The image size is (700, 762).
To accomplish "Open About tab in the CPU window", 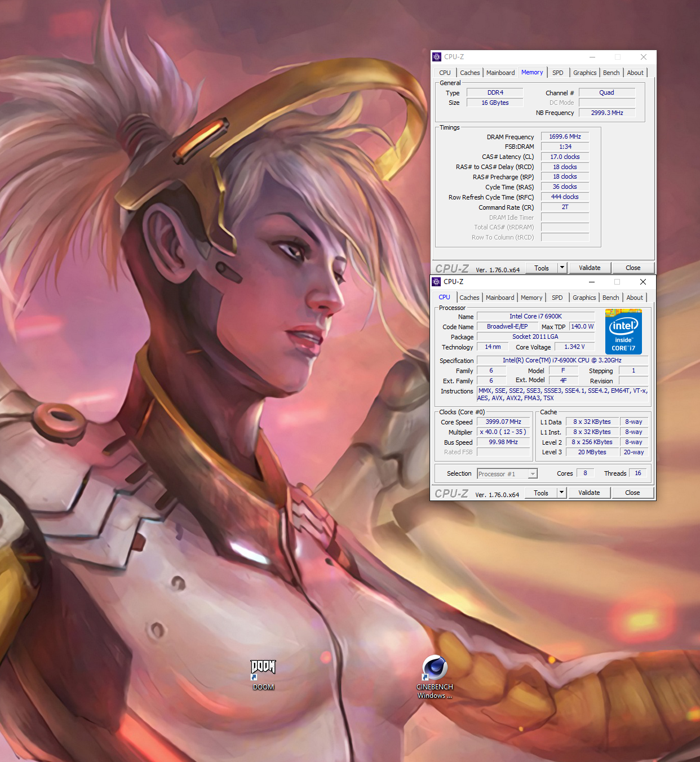I will [x=635, y=298].
